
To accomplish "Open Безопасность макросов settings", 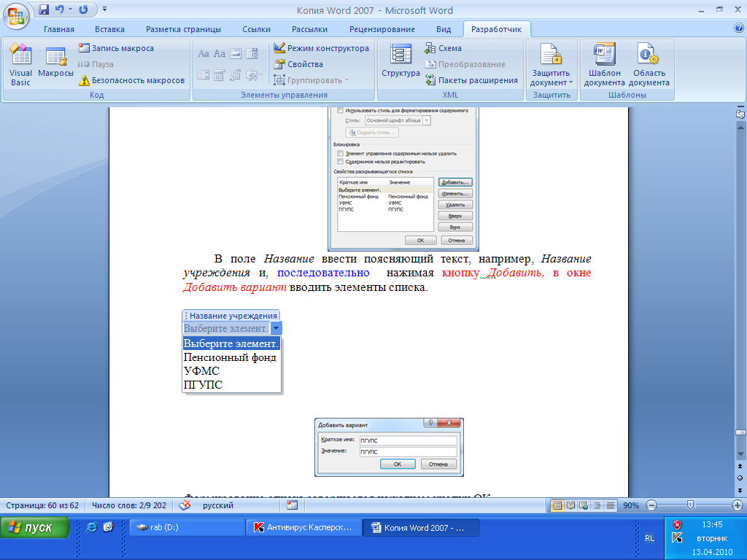I will pyautogui.click(x=131, y=80).
